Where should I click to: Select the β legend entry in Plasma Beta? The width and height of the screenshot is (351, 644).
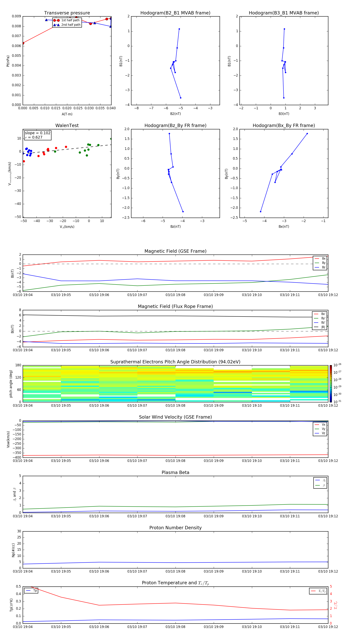[x=320, y=485]
